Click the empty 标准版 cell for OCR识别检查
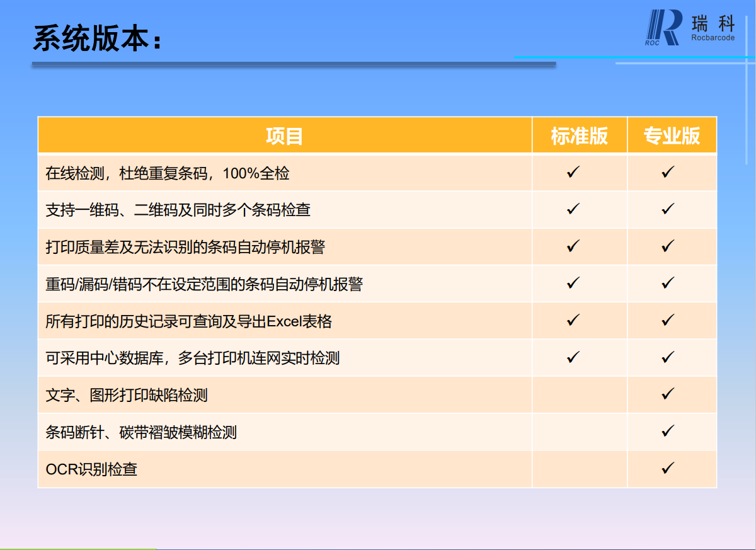Image resolution: width=756 pixels, height=550 pixels. click(579, 469)
